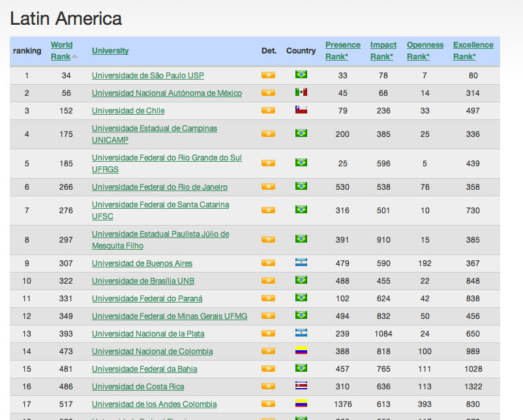523x420 pixels.
Task: Open details icon for UFRGS row
Action: tap(268, 163)
